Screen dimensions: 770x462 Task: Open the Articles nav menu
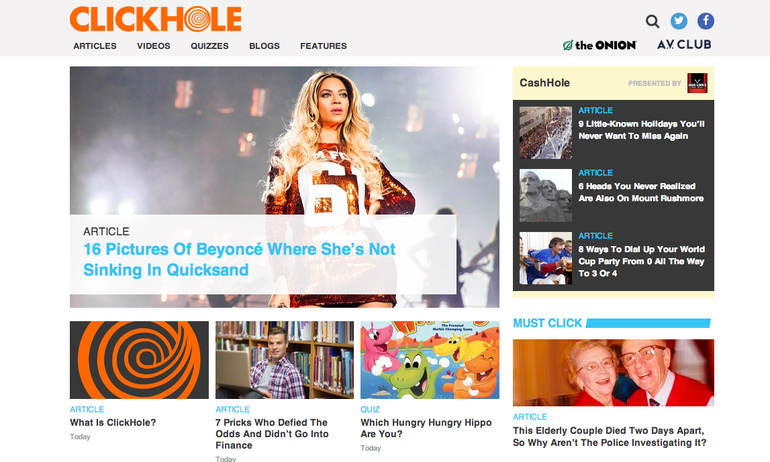[x=95, y=46]
